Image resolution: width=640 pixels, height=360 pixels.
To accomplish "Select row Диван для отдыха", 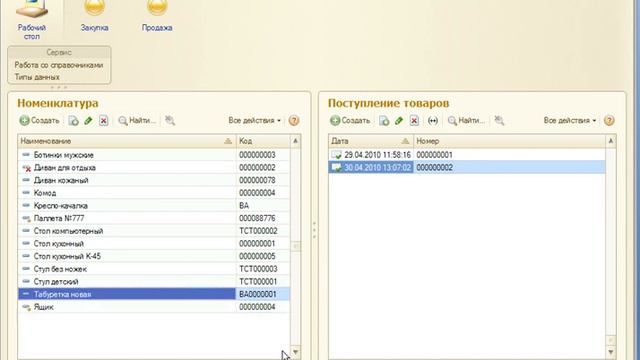I will click(154, 167).
